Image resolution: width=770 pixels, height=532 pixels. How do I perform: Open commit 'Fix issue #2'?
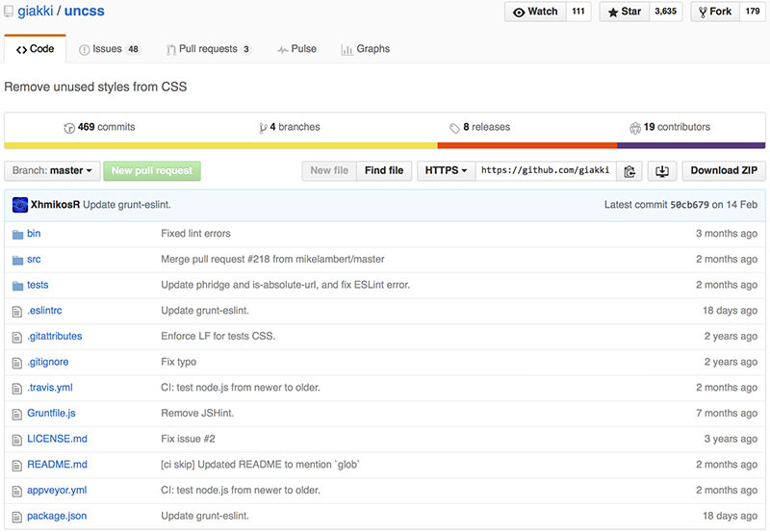(188, 439)
